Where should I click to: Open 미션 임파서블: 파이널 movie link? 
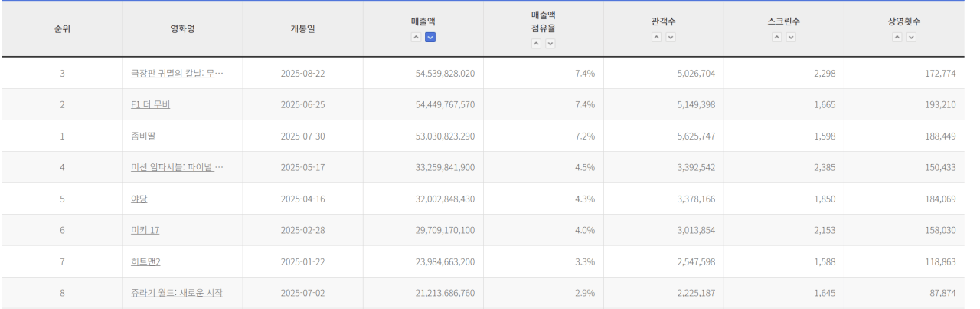coord(177,167)
